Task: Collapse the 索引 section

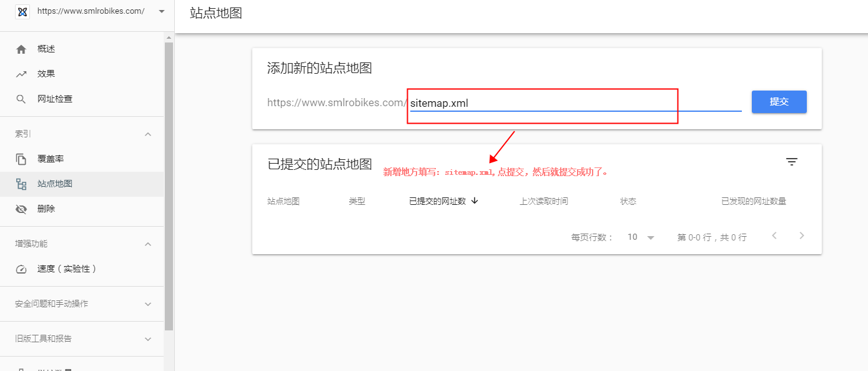Action: [148, 134]
